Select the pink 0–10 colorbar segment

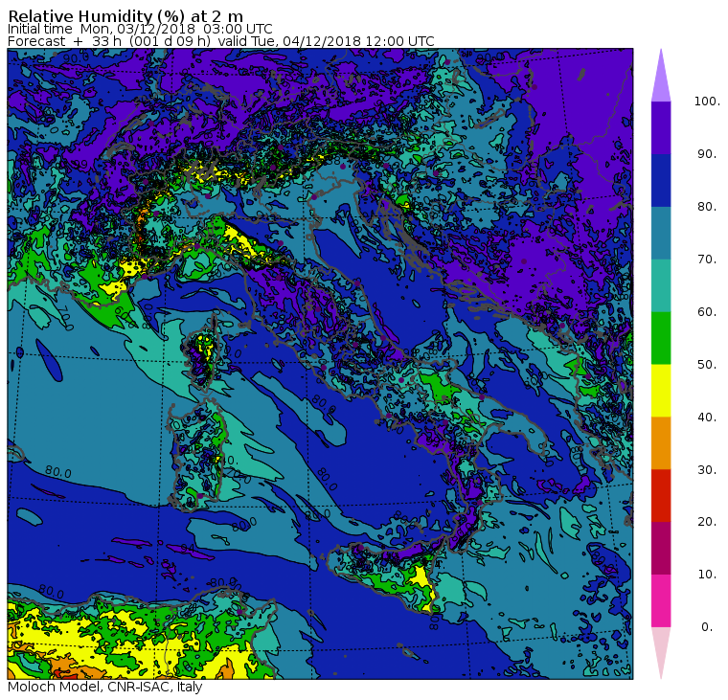[x=661, y=601]
